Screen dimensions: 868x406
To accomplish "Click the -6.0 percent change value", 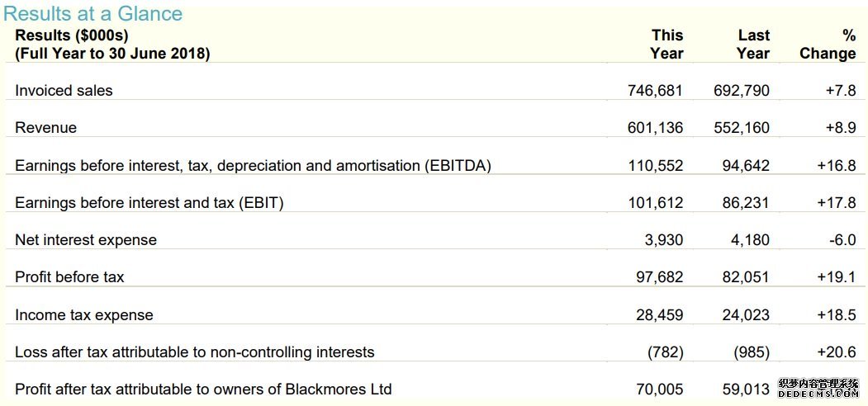I will pyautogui.click(x=843, y=240).
